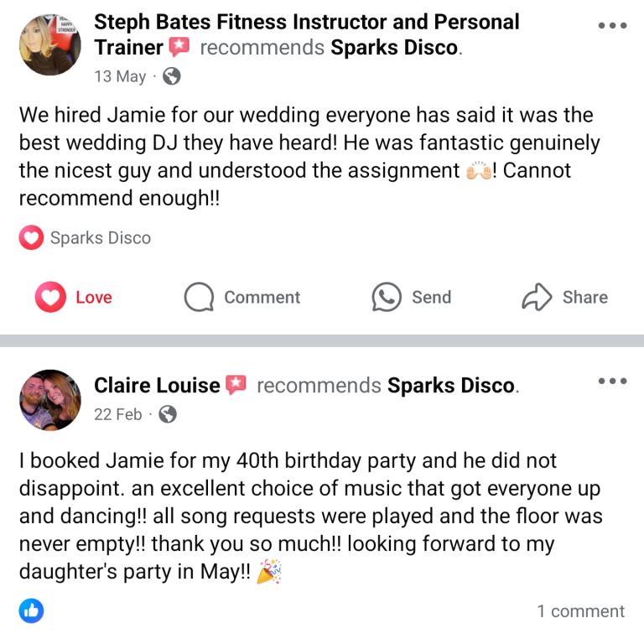The width and height of the screenshot is (644, 644).
Task: Open the 13 May post timestamp
Action: click(120, 76)
